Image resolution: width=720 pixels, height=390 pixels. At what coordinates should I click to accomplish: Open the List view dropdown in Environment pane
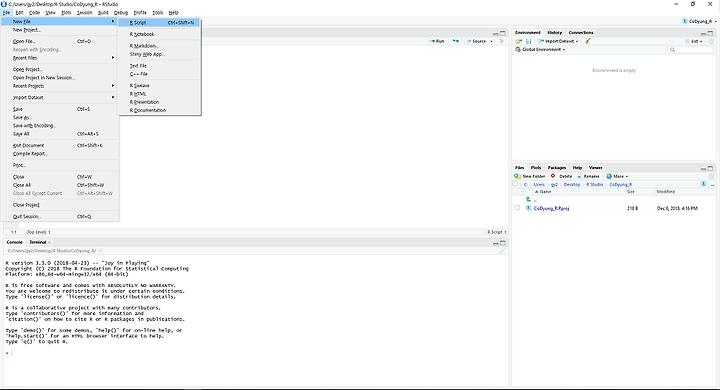(x=694, y=41)
